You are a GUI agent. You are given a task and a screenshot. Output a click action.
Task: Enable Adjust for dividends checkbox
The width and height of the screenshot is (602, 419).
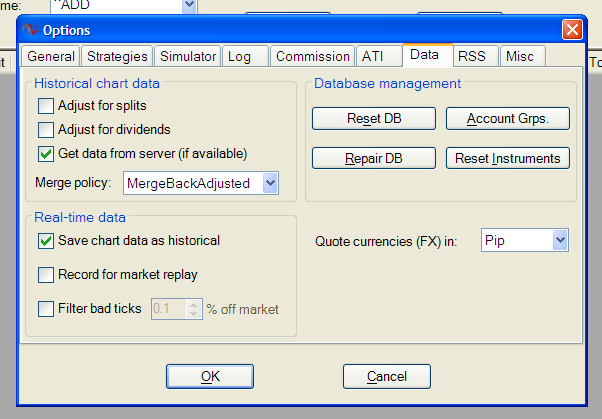(x=46, y=130)
